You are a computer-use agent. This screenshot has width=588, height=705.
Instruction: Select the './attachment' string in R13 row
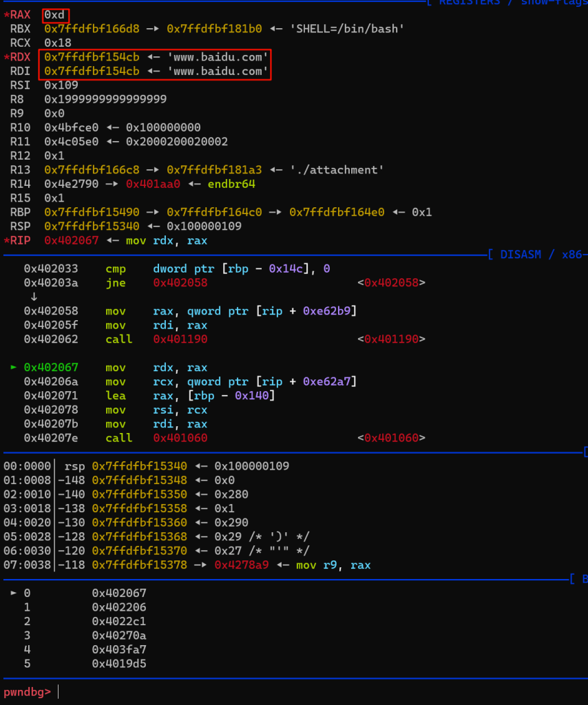pos(334,169)
